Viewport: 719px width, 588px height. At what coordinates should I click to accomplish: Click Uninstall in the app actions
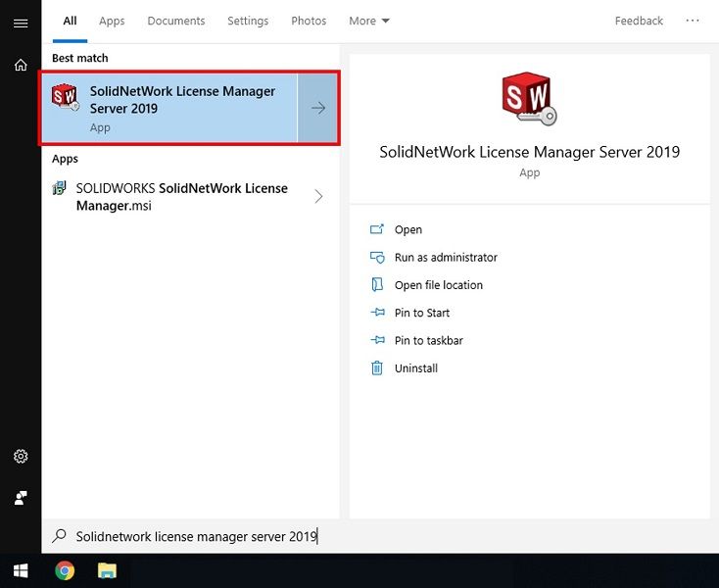415,368
